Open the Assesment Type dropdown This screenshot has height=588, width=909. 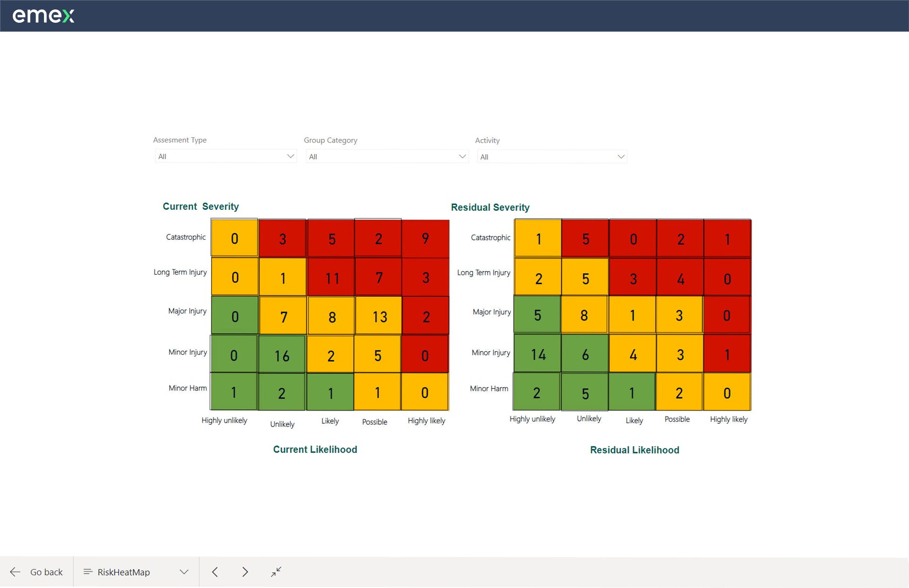click(226, 156)
